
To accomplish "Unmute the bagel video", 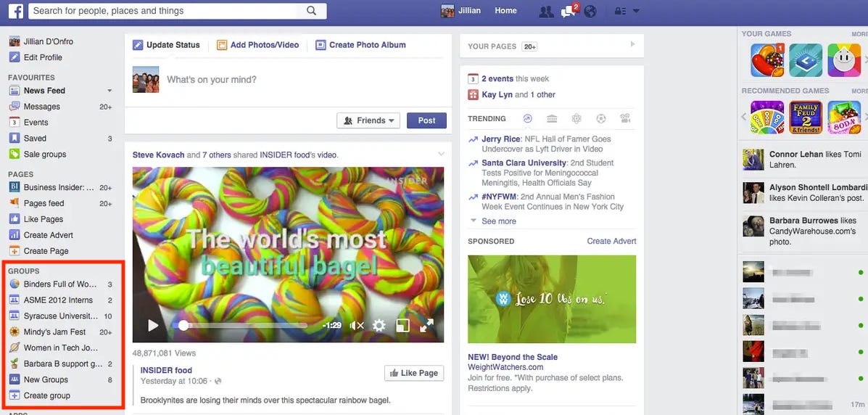I will tap(357, 325).
